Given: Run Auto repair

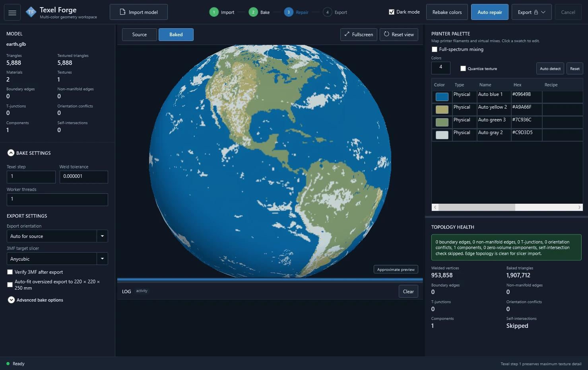Looking at the screenshot, I should [490, 12].
